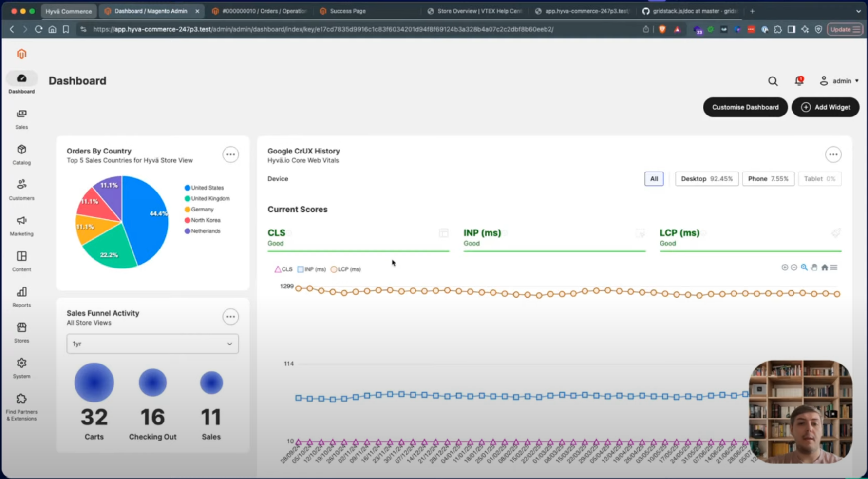This screenshot has width=868, height=479.
Task: Open the Dashboard sidebar item
Action: pos(21,83)
